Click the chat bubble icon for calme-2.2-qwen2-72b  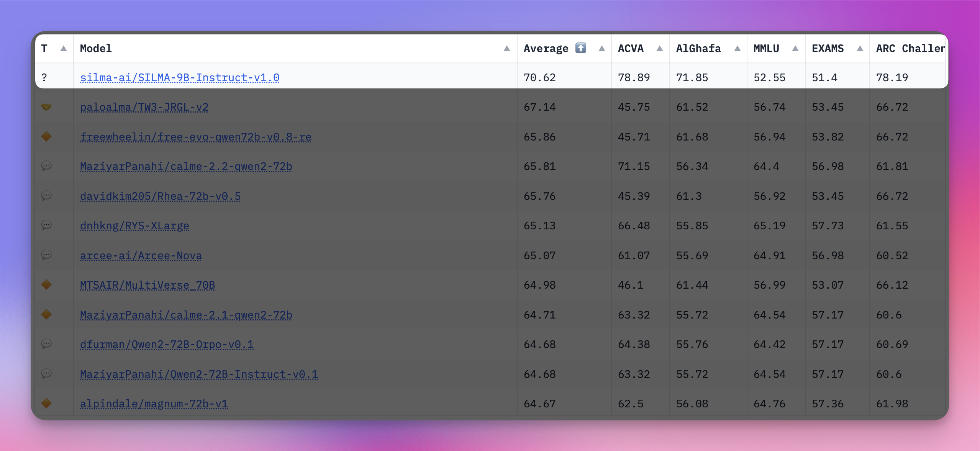(46, 166)
